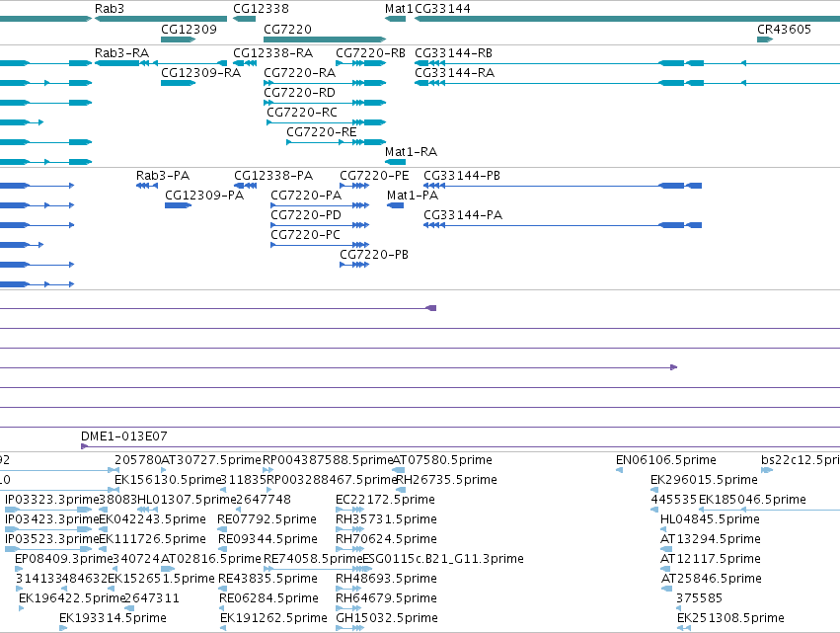840x633 pixels.
Task: Click the AT13294.5prime EST label
Action: pyautogui.click(x=711, y=540)
